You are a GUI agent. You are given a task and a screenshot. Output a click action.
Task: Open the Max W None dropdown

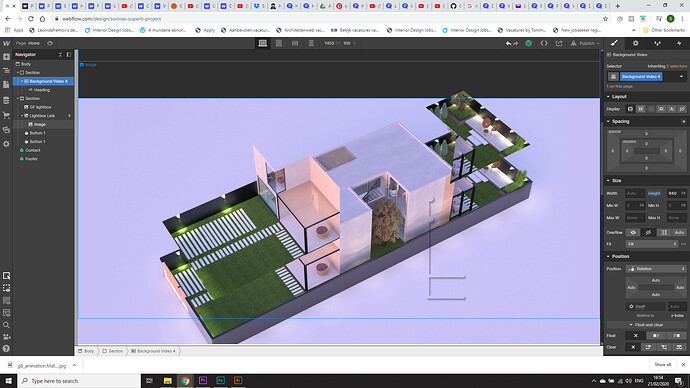635,218
